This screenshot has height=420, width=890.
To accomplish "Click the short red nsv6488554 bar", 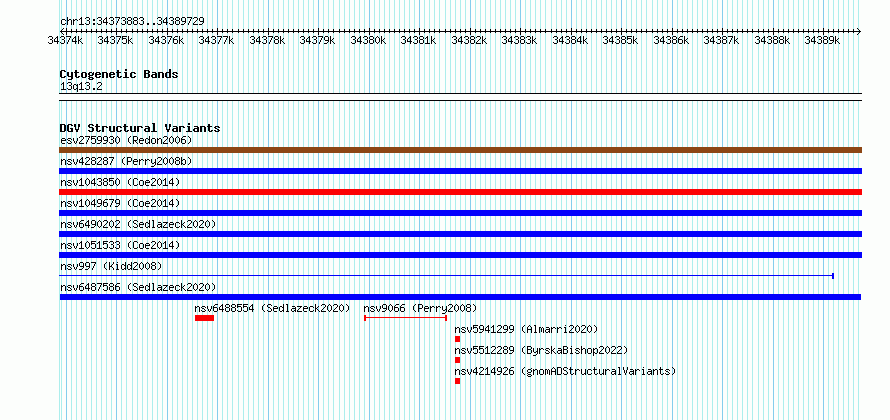I will click(204, 318).
